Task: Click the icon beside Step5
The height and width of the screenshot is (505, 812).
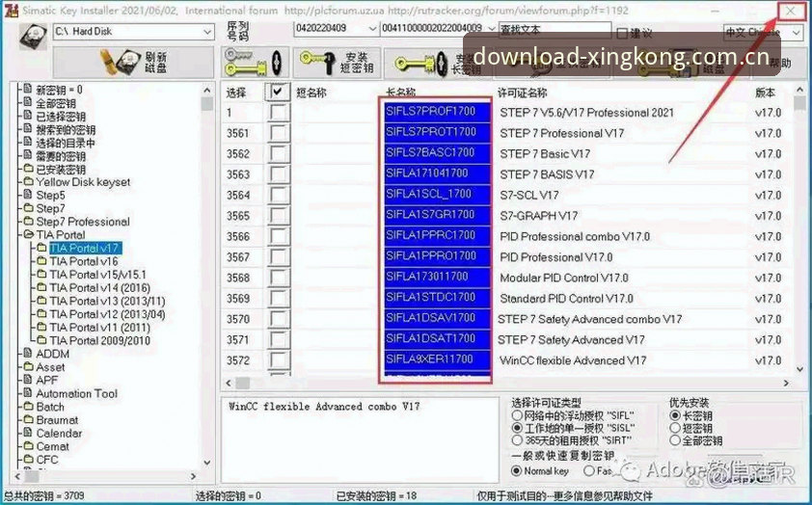Action: click(x=27, y=195)
